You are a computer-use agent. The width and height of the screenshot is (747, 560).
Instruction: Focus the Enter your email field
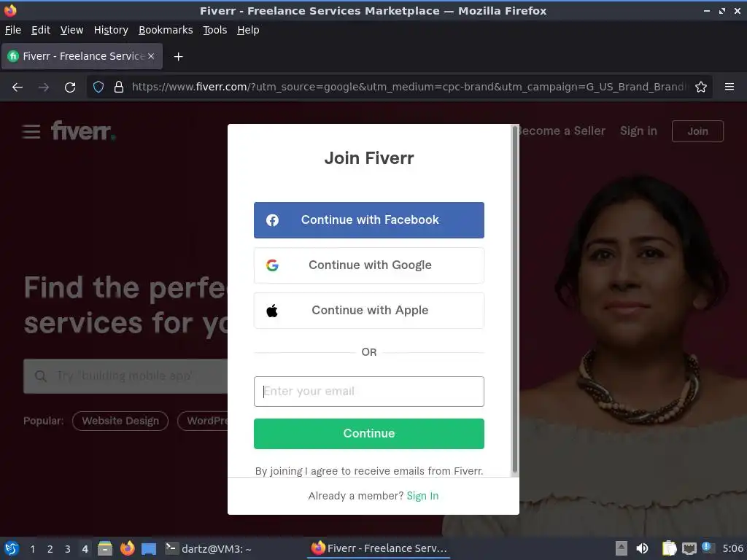click(x=368, y=392)
